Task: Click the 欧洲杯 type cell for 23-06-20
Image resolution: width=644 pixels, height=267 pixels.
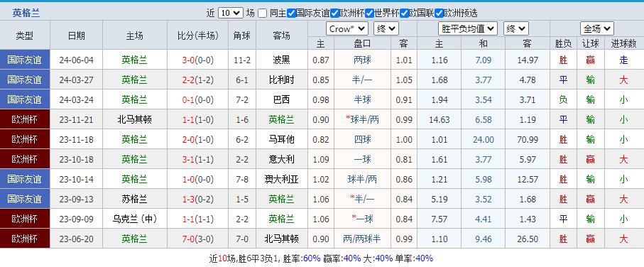Action: click(25, 239)
